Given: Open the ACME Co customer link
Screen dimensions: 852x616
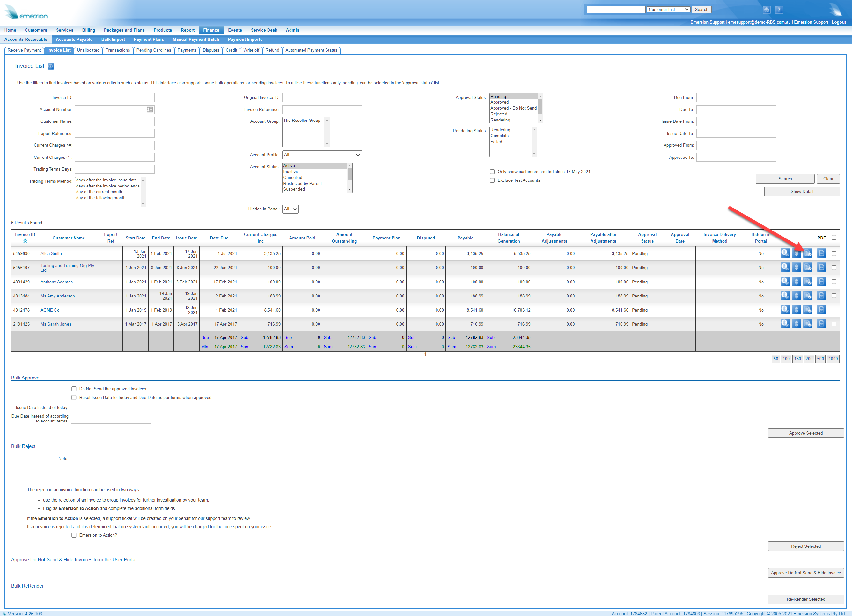Looking at the screenshot, I should (x=50, y=310).
